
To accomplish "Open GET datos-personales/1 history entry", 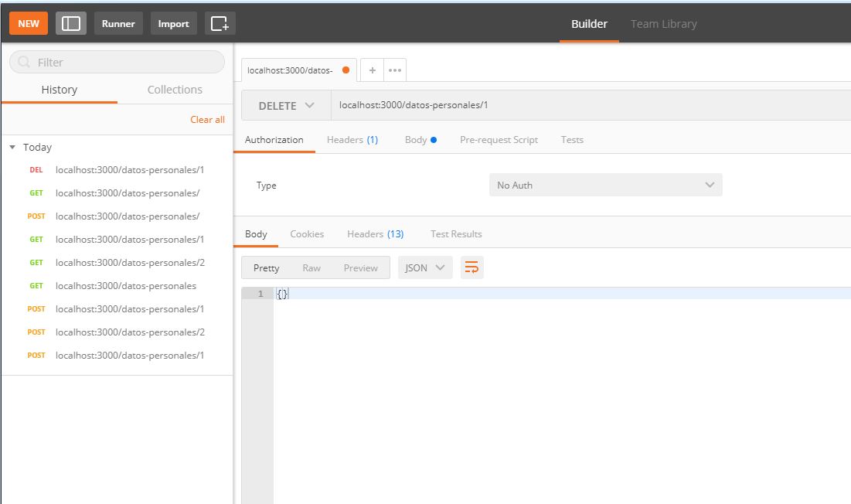I will pos(117,240).
